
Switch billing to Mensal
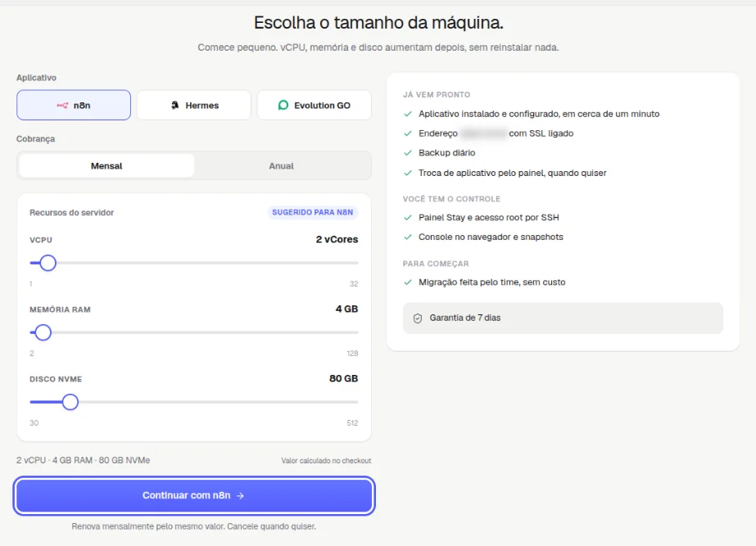coord(106,166)
